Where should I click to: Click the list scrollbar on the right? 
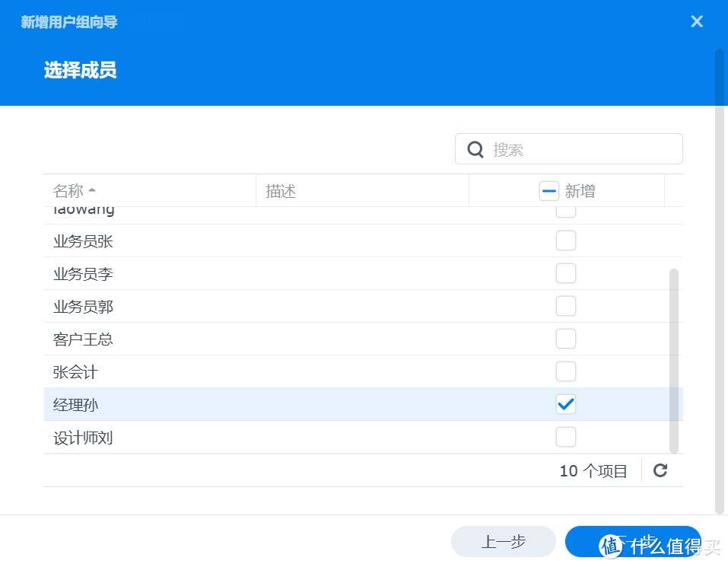(672, 358)
